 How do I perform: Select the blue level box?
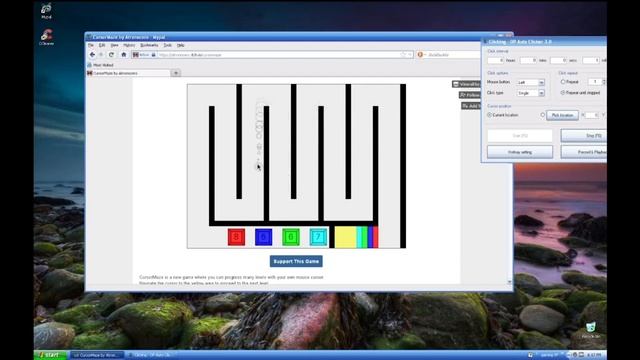coord(264,237)
